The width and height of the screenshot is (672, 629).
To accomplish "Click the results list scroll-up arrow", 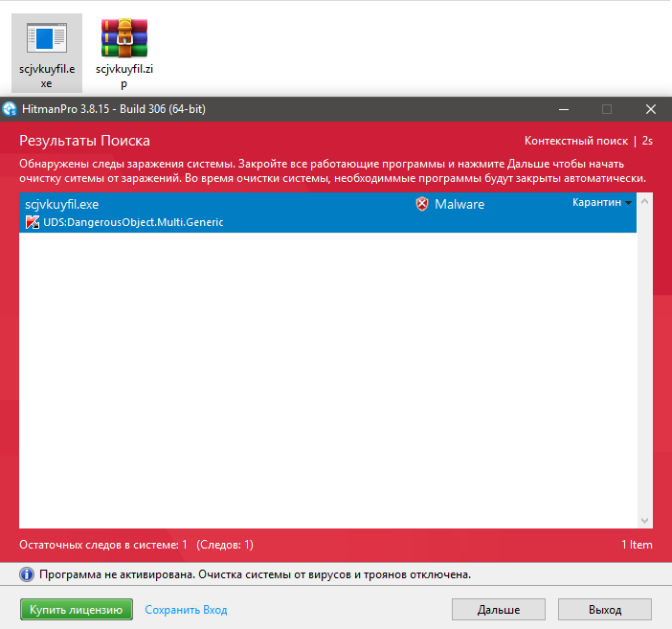I will 644,201.
